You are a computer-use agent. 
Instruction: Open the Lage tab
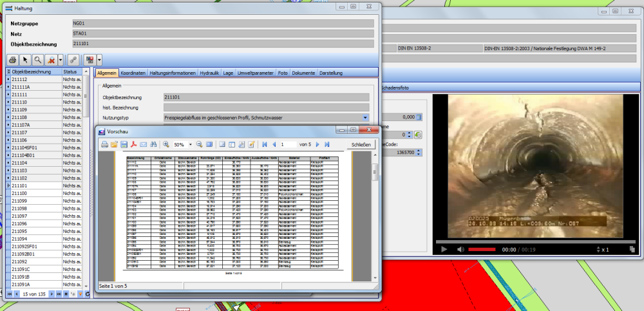click(x=229, y=73)
